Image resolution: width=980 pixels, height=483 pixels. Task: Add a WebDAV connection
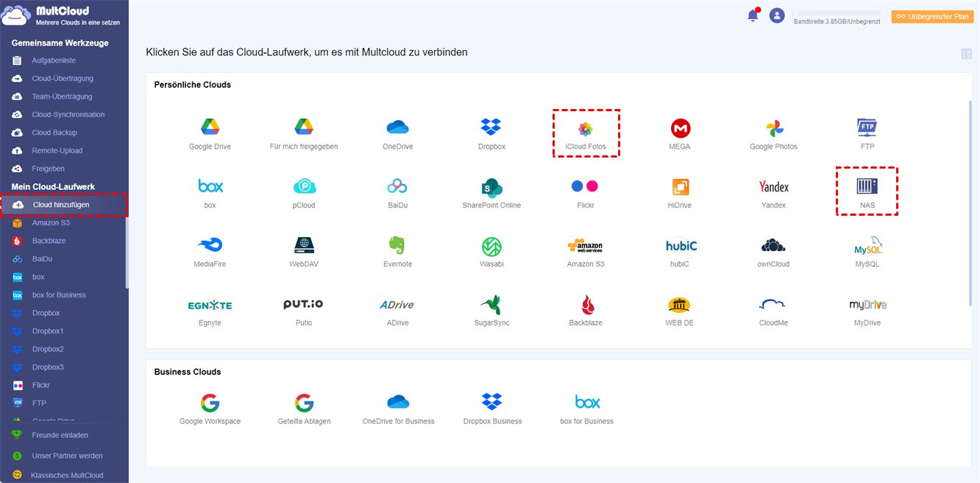[x=304, y=252]
